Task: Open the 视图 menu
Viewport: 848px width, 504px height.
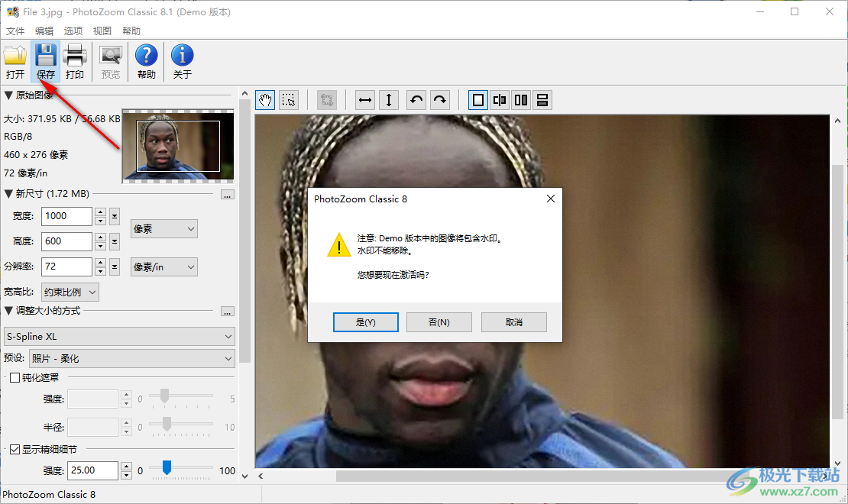Action: (x=102, y=31)
